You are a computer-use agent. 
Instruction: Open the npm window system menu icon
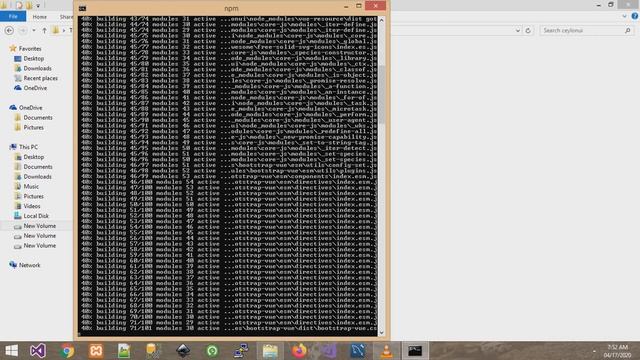tap(82, 8)
